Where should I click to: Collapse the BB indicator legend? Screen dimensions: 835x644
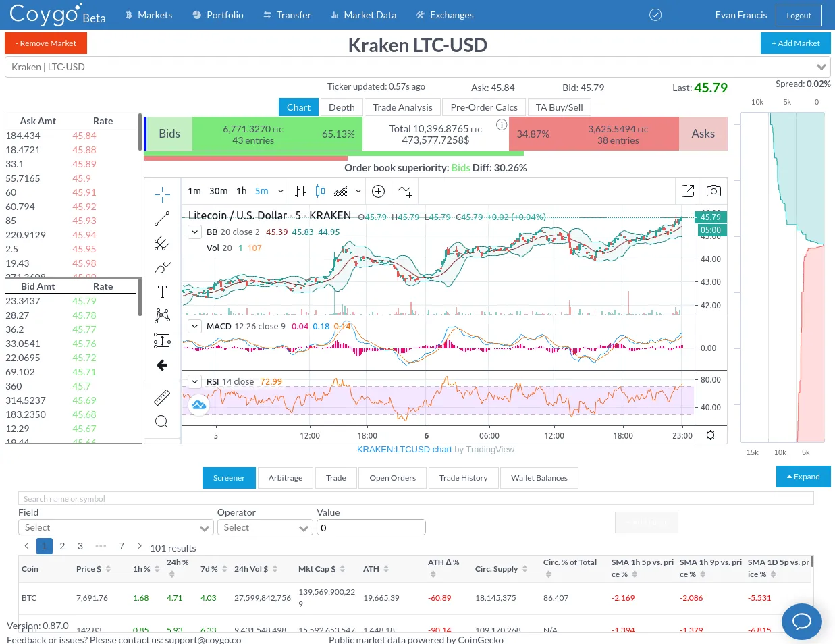pos(195,232)
